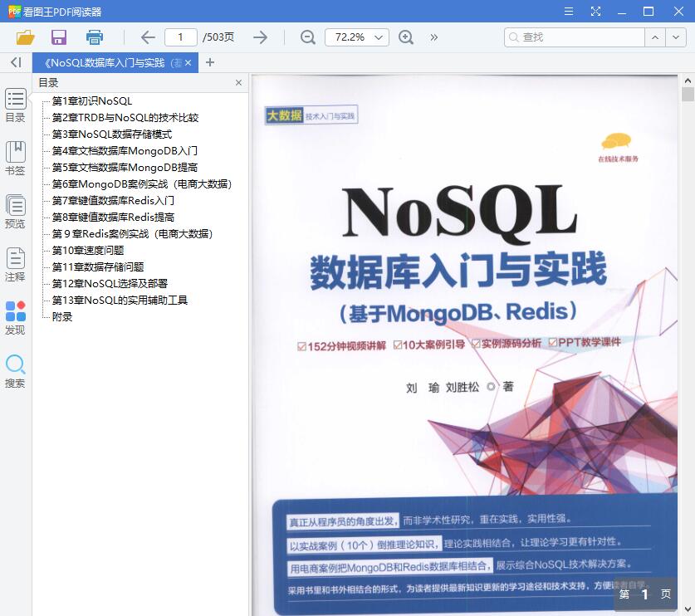
Task: Open the 预览 preview sidebar icon
Action: (16, 212)
